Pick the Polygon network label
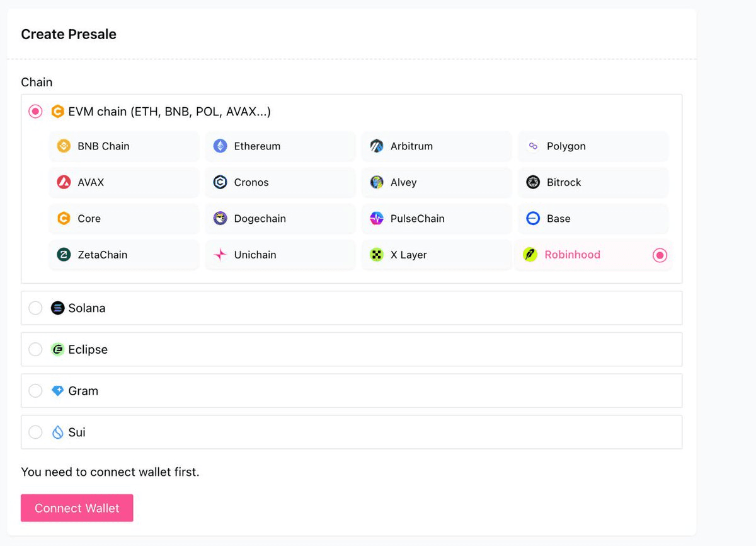This screenshot has height=546, width=756. [x=566, y=146]
